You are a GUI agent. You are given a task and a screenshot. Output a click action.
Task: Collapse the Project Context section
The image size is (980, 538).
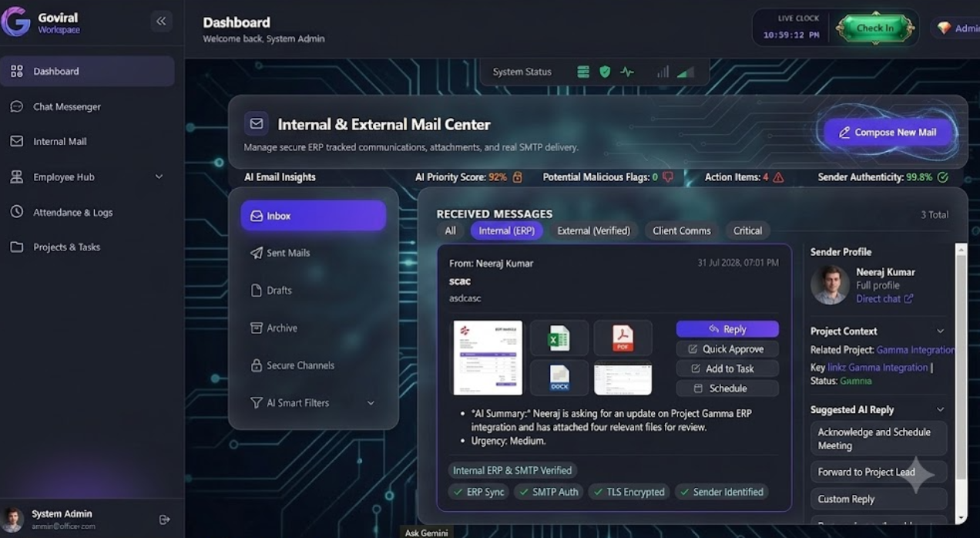pos(940,331)
